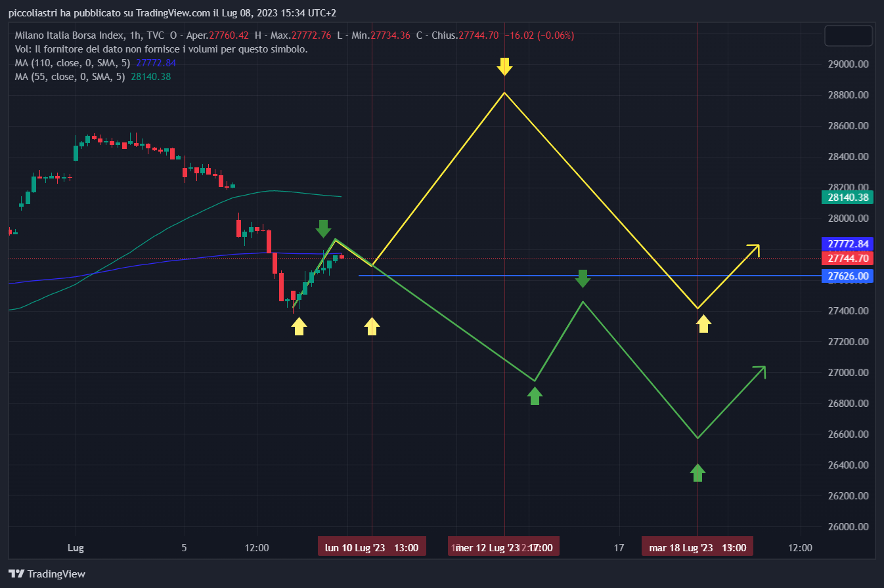Image resolution: width=884 pixels, height=588 pixels.
Task: Click the 'mar 18 Lug '23 13:00' time label
Action: 697,547
